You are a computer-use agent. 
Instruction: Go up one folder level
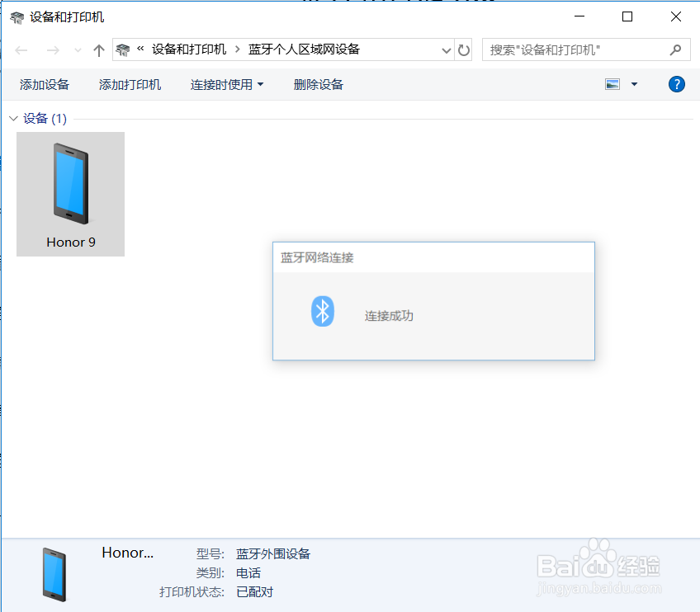coord(99,50)
